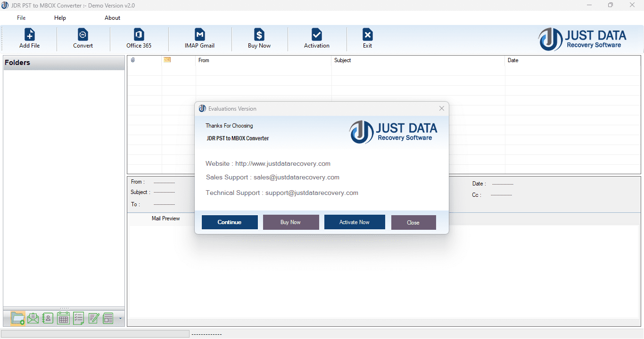Open the Journal view icon

(108, 318)
